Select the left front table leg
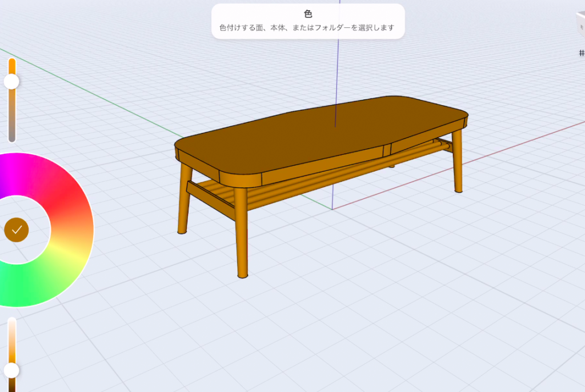The height and width of the screenshot is (392, 585). click(185, 200)
